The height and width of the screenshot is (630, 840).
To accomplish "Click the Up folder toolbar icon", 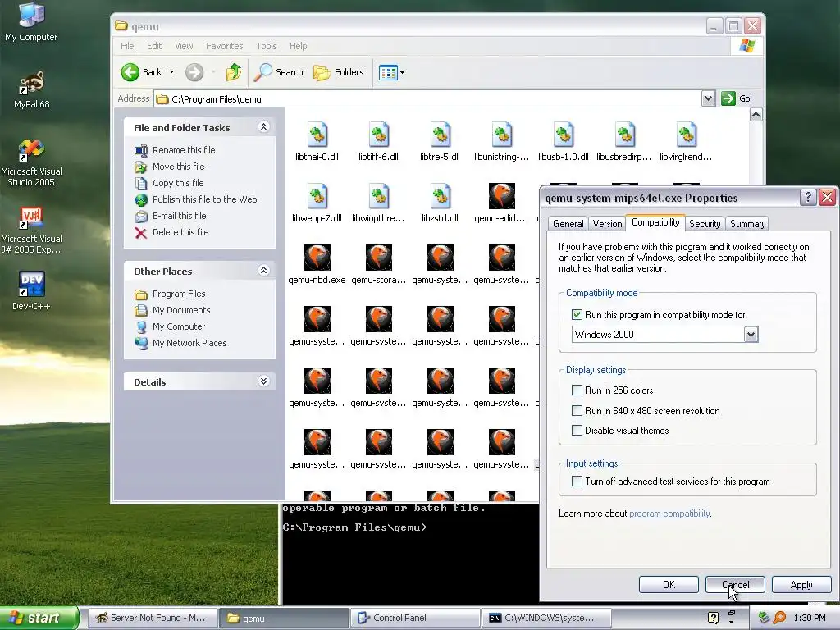I will coord(234,72).
